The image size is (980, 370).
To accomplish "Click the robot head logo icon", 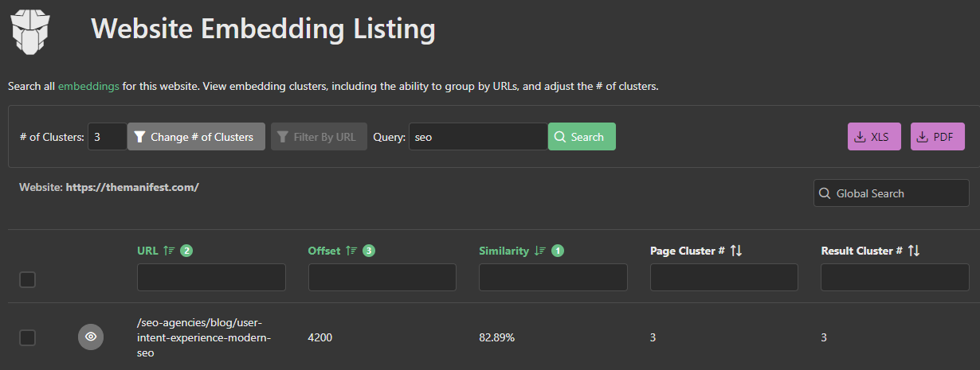I will [x=30, y=33].
